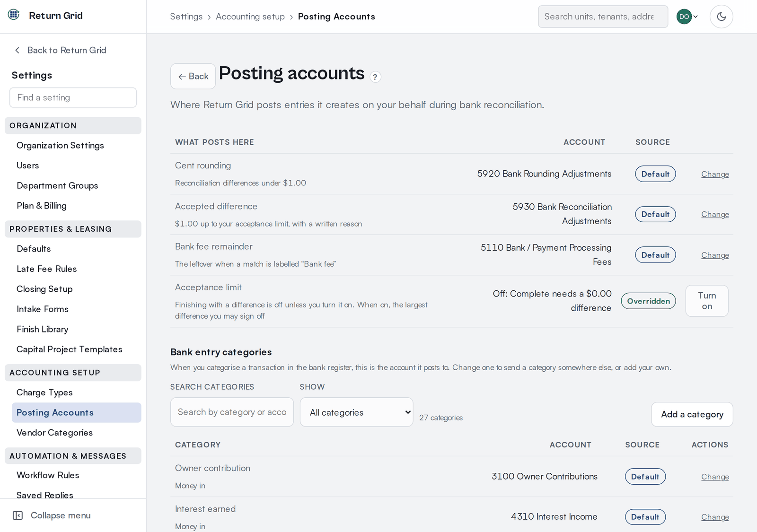This screenshot has height=532, width=757.
Task: Change the Cent rounding account
Action: (715, 174)
